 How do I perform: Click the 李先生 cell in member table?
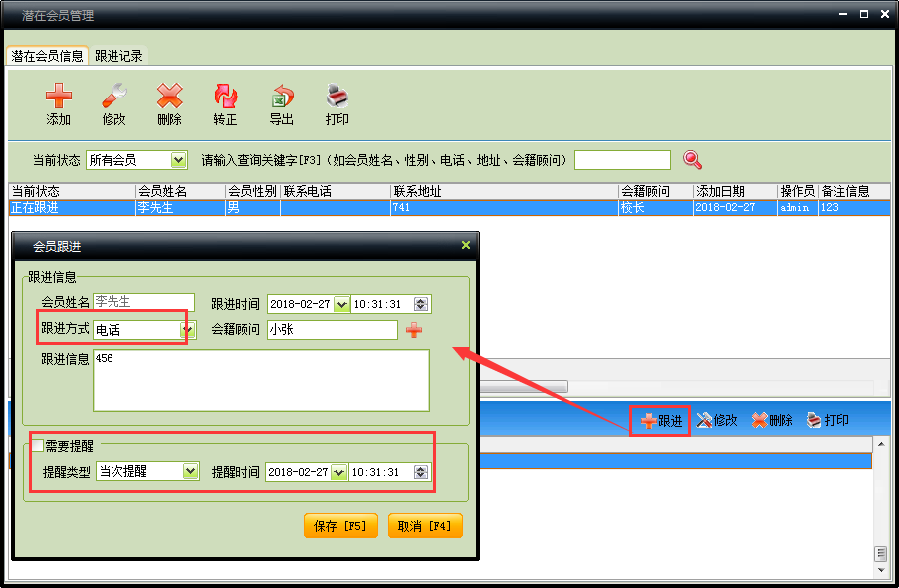(180, 208)
